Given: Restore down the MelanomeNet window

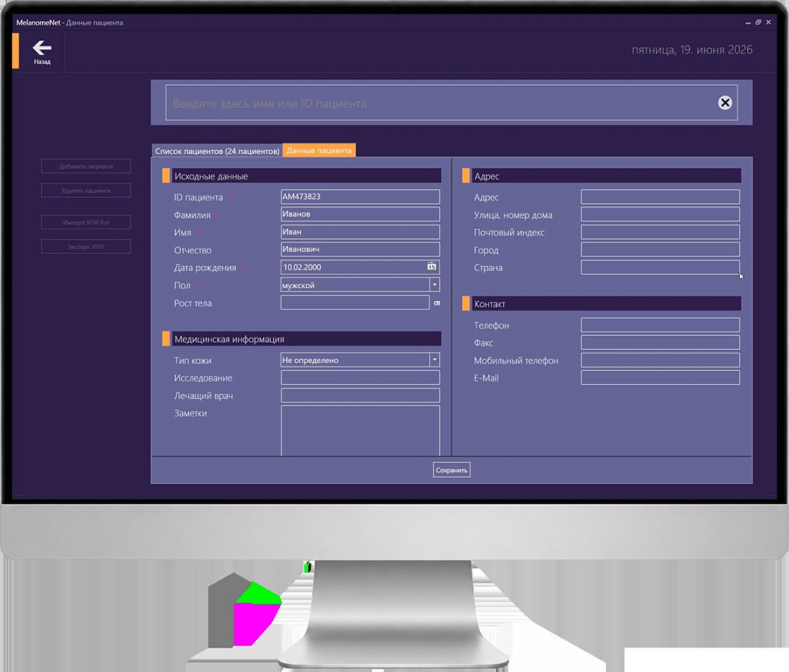Looking at the screenshot, I should coord(758,22).
